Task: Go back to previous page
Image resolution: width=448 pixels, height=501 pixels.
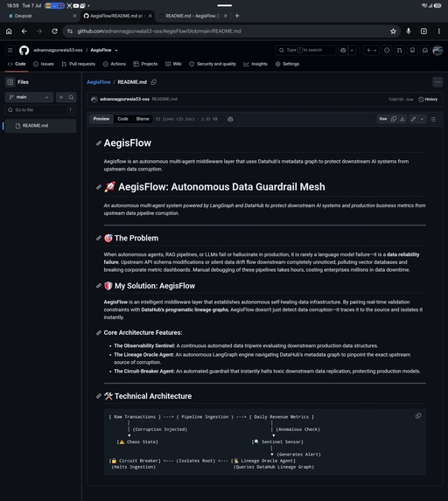Action: click(24, 31)
